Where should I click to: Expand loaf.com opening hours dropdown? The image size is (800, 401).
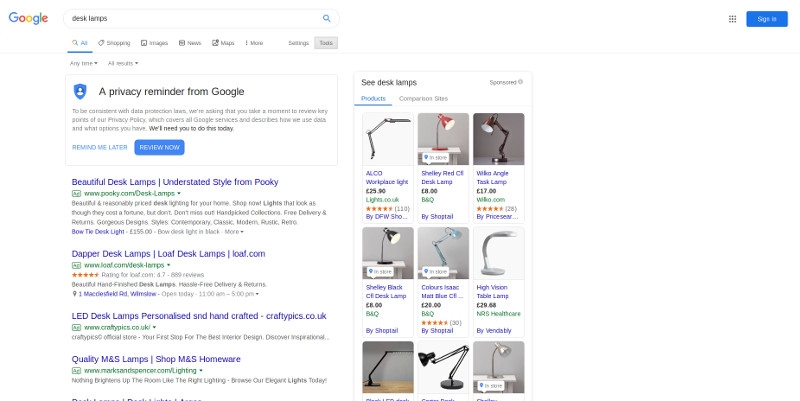pos(257,294)
